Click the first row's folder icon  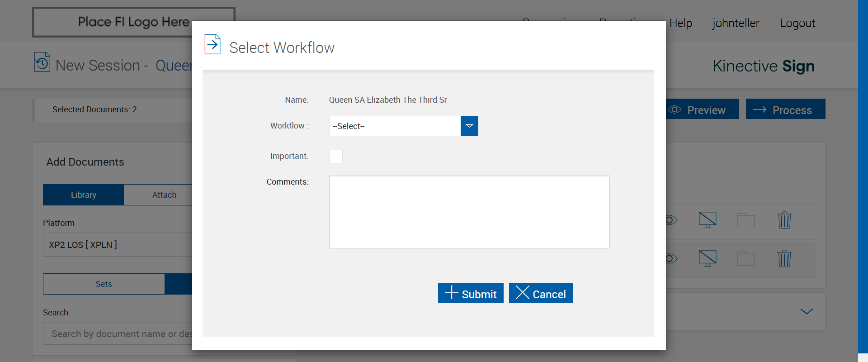(x=746, y=220)
